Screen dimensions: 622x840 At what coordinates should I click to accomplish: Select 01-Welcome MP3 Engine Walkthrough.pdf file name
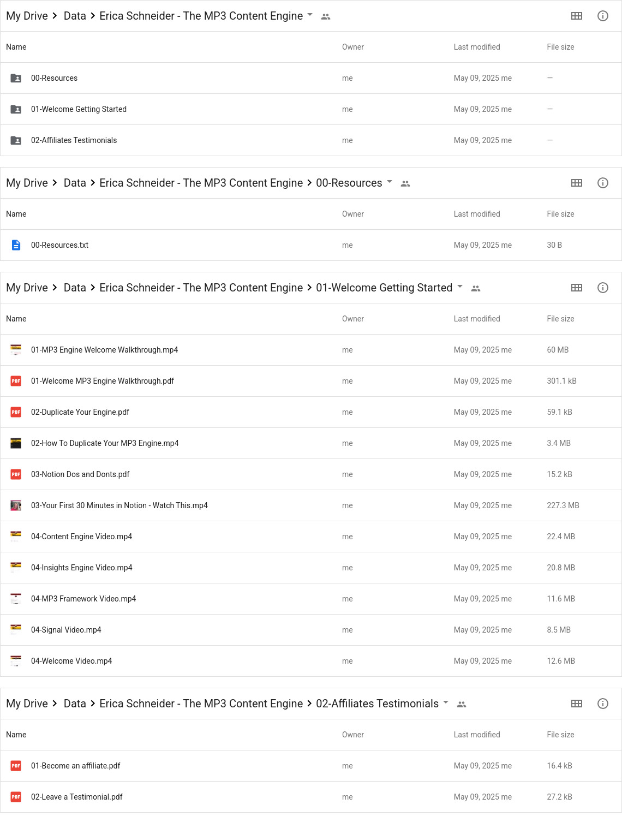103,381
